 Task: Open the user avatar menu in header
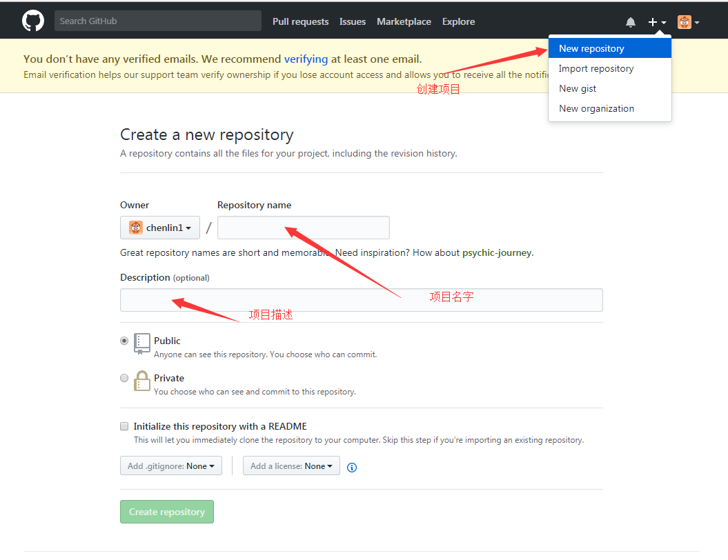[684, 22]
